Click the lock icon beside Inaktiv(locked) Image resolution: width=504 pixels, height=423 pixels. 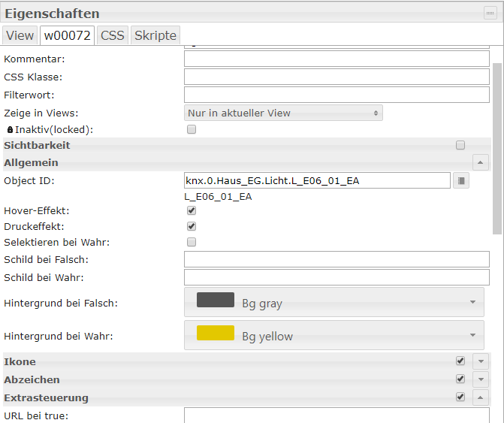(x=9, y=130)
